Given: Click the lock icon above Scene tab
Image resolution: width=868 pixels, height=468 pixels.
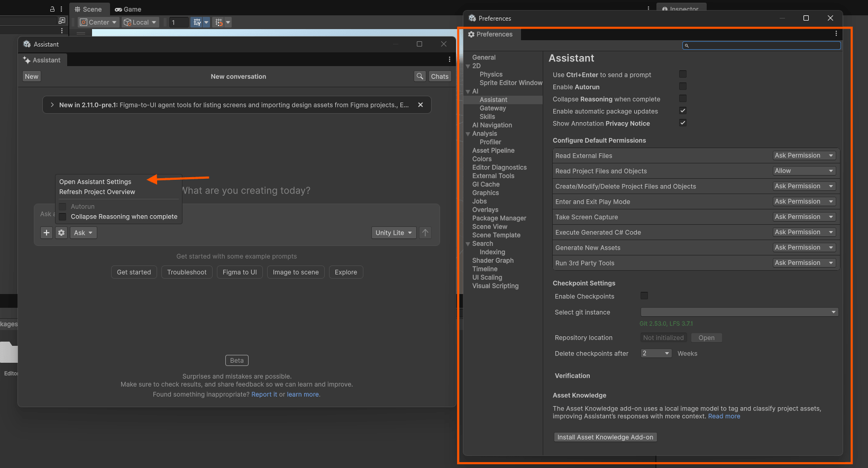Looking at the screenshot, I should pyautogui.click(x=52, y=9).
